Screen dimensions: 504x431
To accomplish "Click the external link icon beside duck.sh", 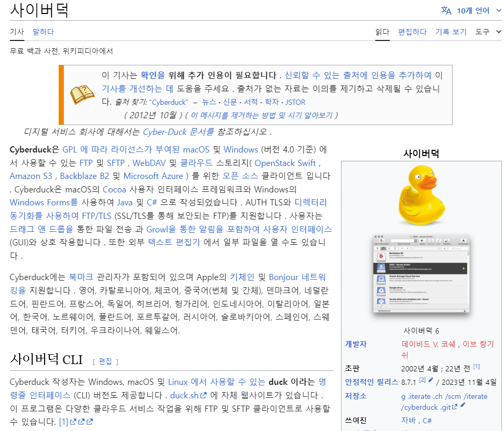I will pyautogui.click(x=203, y=396).
